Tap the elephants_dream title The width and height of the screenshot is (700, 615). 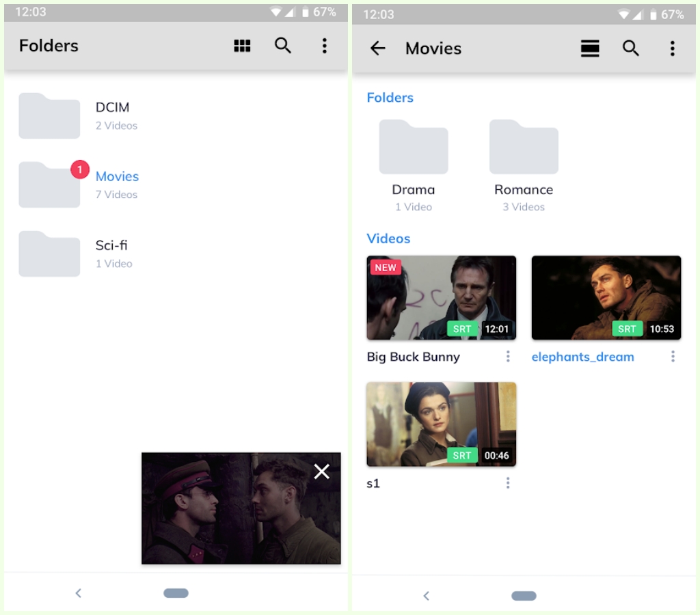582,357
